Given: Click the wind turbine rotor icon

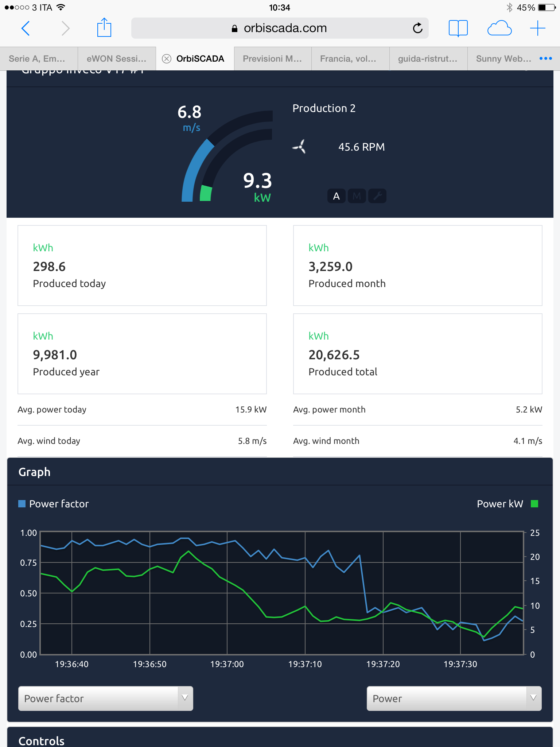Looking at the screenshot, I should click(x=299, y=147).
